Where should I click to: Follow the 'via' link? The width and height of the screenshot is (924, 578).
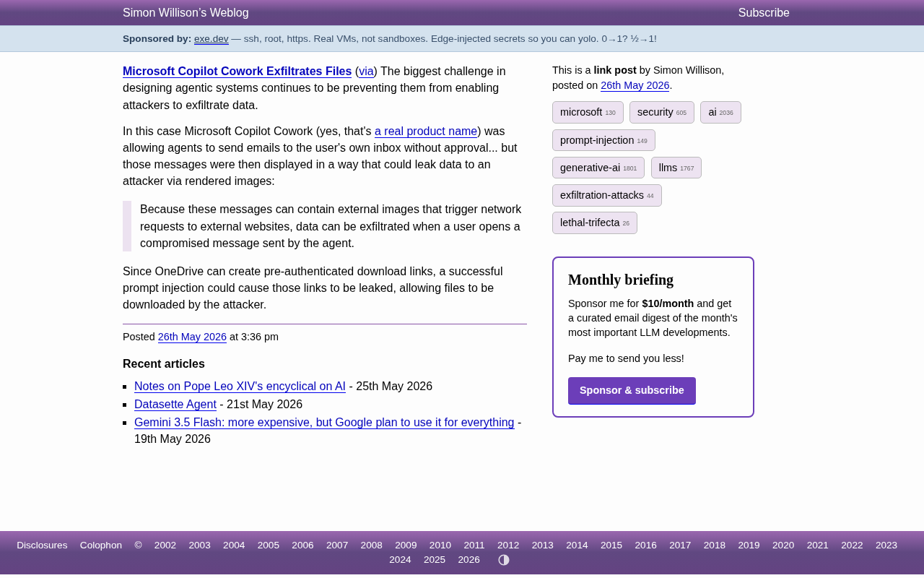(366, 72)
